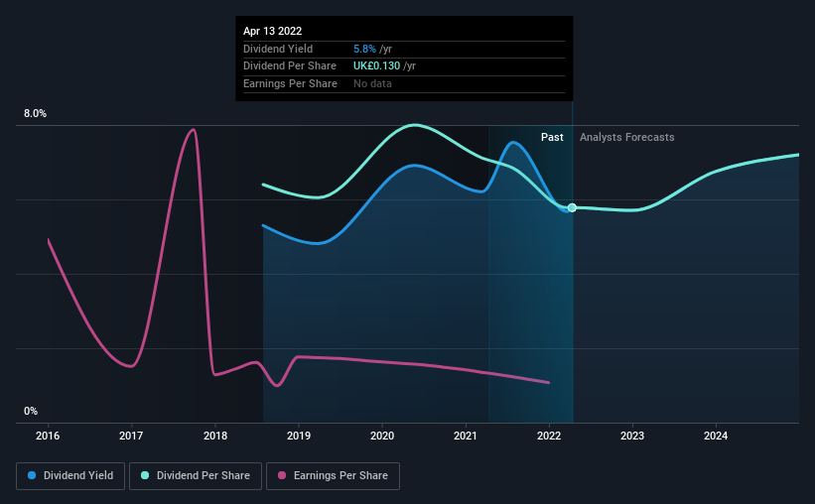Screen dimensions: 815x504
Task: Click the 2021 x-axis label
Action: pos(466,436)
